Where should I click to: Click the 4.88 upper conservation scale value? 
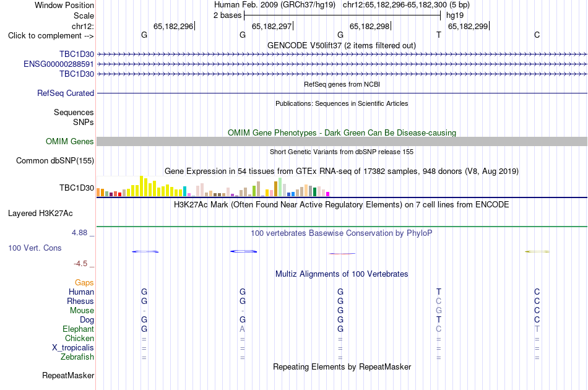79,233
